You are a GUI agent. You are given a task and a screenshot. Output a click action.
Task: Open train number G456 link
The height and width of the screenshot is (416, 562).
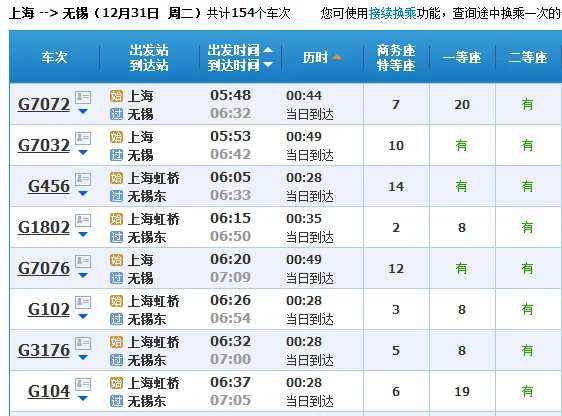(49, 186)
